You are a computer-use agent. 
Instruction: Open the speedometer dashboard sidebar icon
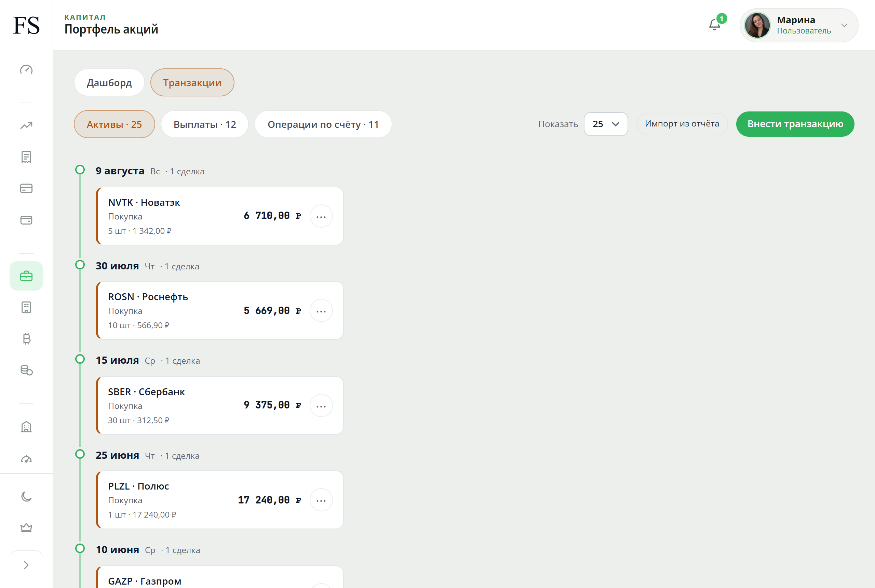26,70
